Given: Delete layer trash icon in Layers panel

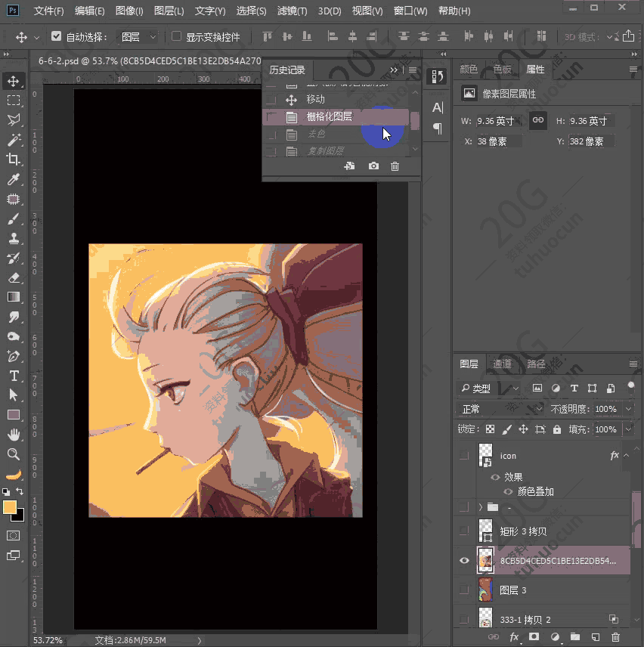Looking at the screenshot, I should [x=615, y=637].
